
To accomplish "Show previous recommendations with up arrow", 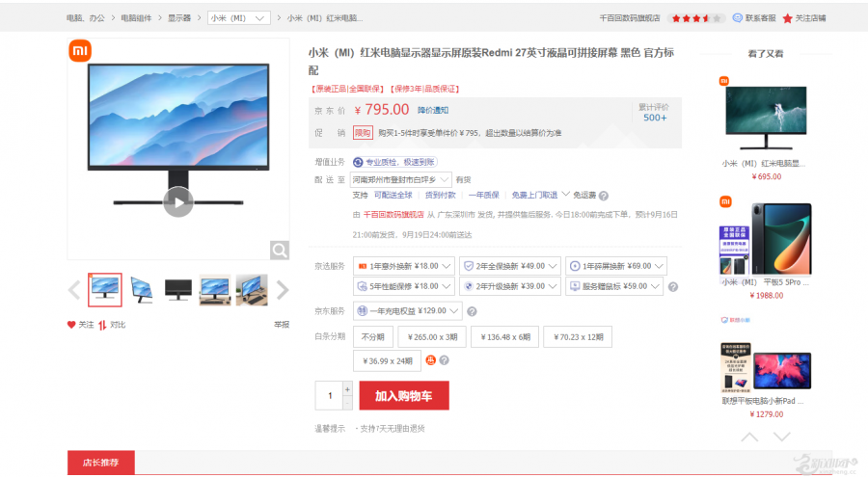I will tap(750, 437).
